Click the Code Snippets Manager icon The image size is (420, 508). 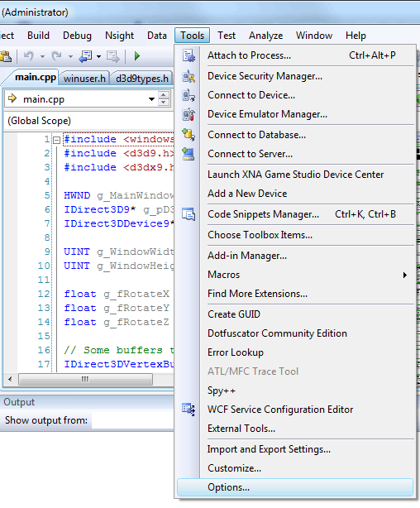tap(189, 214)
